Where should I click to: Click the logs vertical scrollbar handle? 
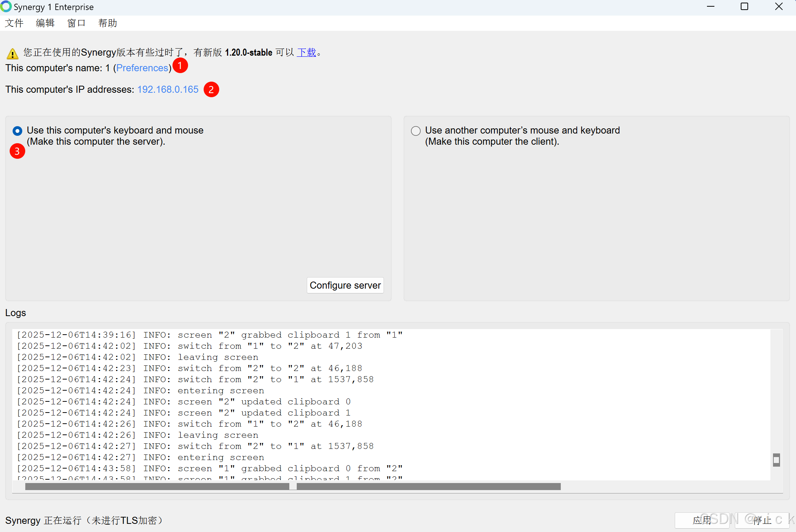tap(776, 460)
